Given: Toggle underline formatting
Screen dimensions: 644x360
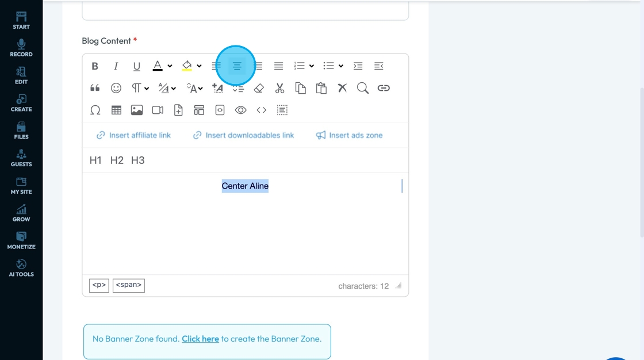Looking at the screenshot, I should (x=137, y=66).
